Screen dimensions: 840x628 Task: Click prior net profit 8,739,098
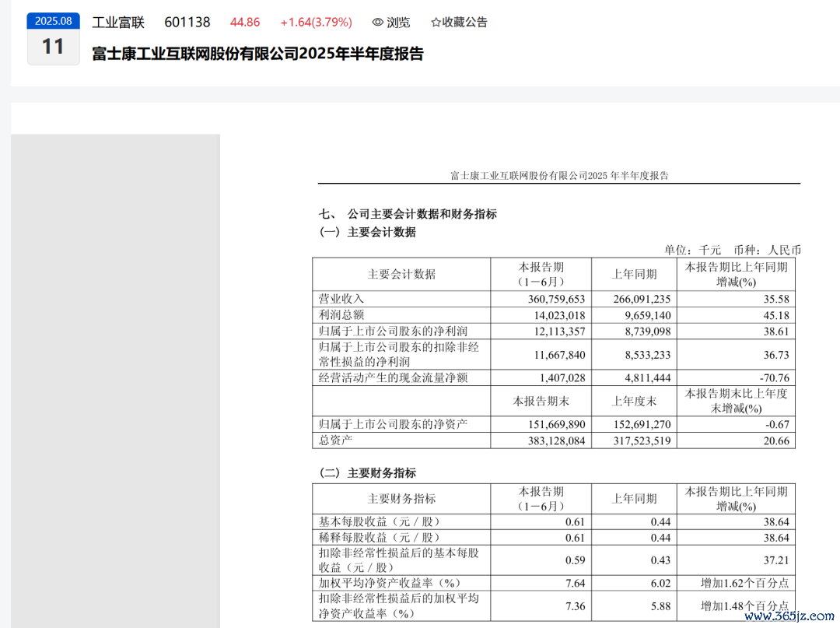(648, 332)
